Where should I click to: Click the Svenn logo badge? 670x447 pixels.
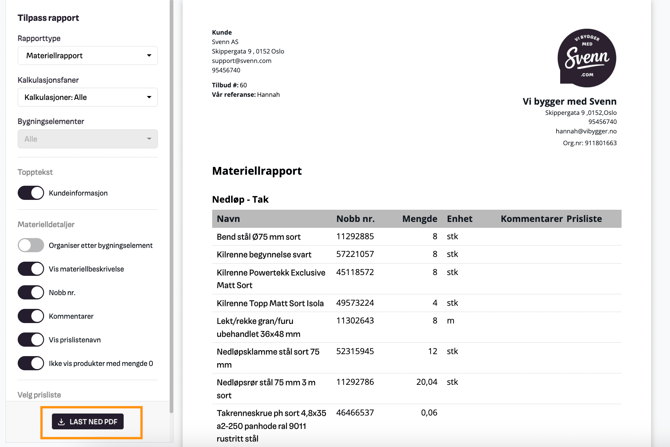(586, 58)
